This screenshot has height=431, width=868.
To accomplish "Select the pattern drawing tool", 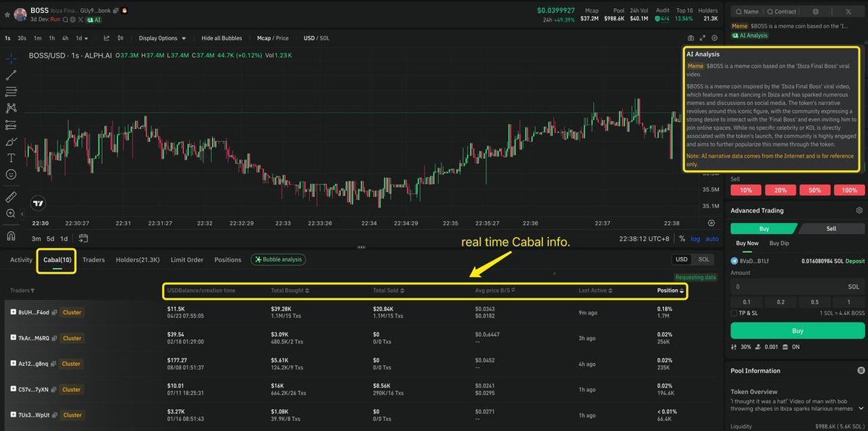I will click(11, 108).
